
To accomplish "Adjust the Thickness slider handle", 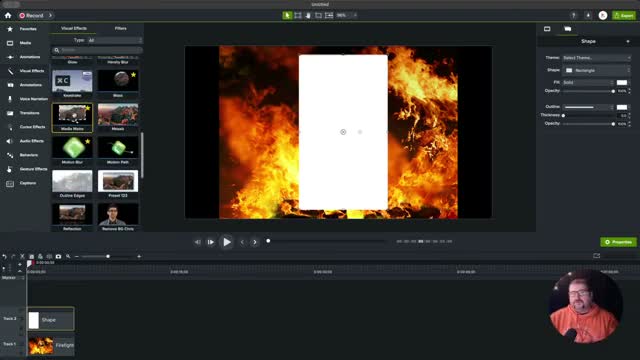I will point(563,116).
